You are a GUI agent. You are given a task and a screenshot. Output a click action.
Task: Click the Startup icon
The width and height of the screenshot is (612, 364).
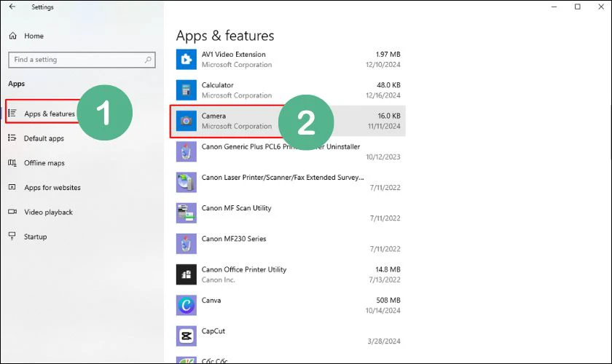pos(12,237)
